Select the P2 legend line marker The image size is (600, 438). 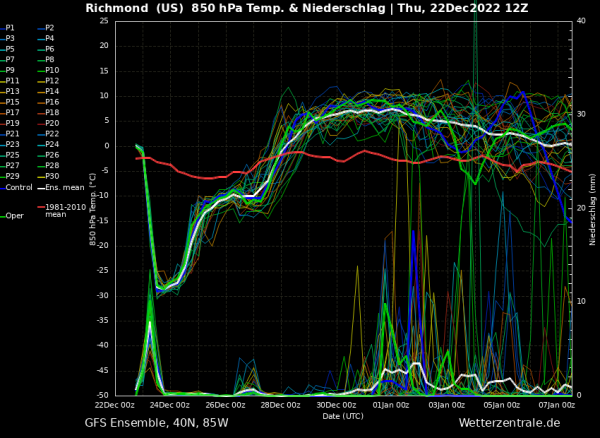click(x=40, y=28)
